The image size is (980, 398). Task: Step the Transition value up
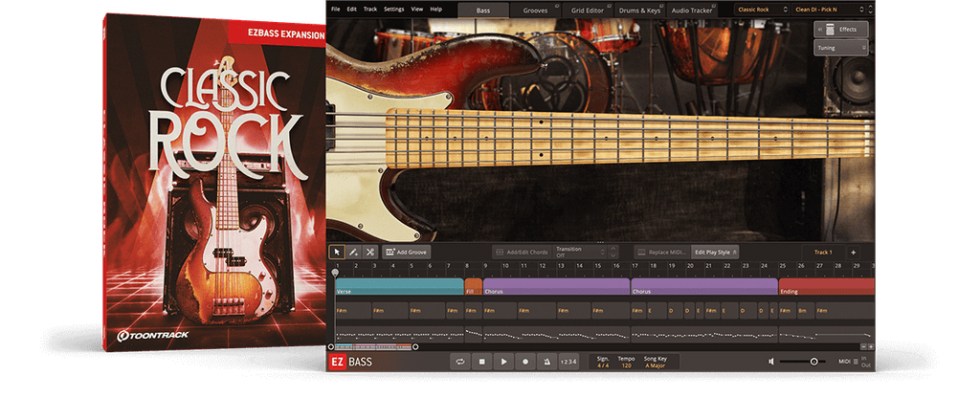tap(613, 249)
